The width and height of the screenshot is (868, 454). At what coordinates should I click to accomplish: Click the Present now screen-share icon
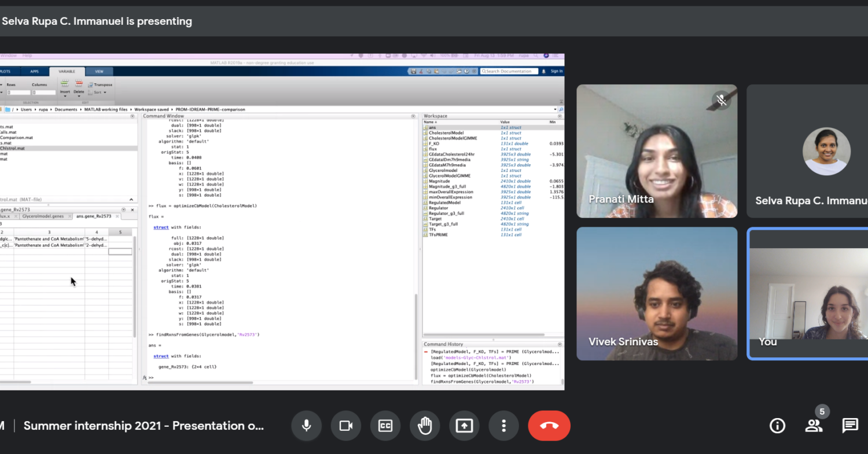[x=464, y=426]
